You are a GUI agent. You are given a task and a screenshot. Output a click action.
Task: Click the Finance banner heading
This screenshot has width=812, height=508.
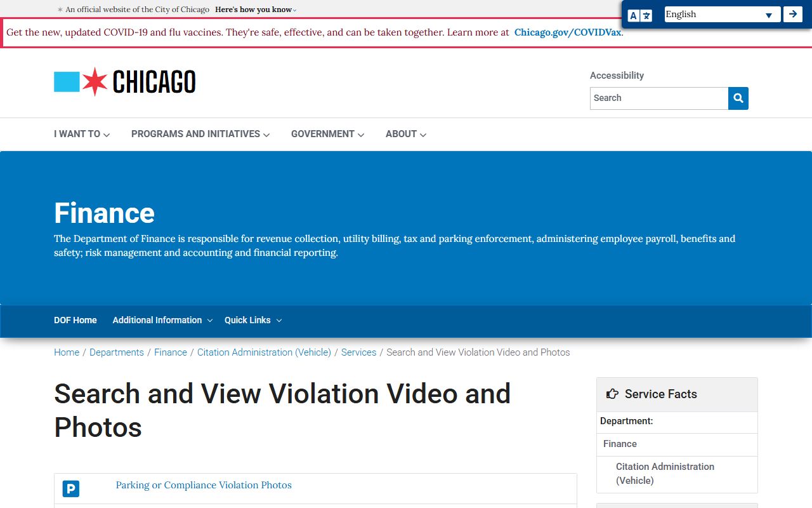[104, 213]
